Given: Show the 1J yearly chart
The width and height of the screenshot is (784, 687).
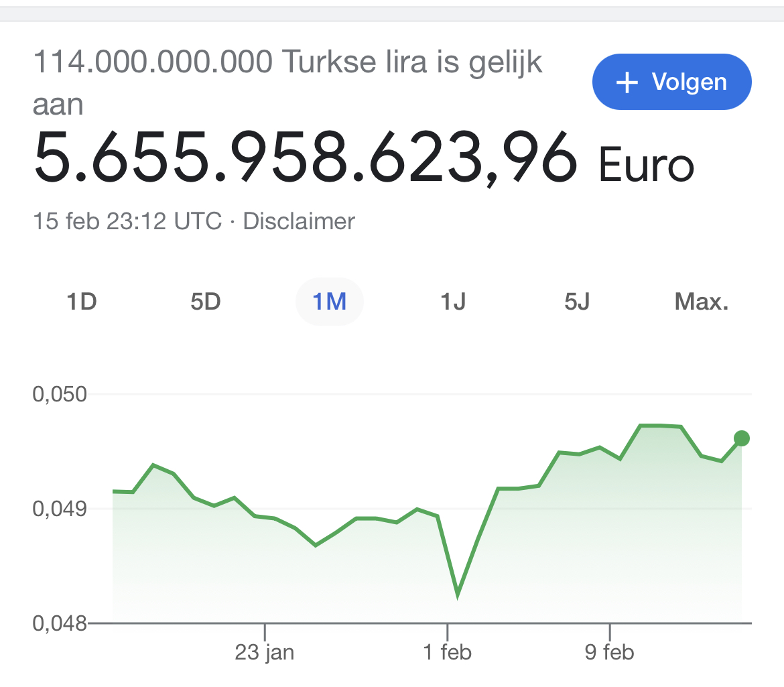Looking at the screenshot, I should point(453,302).
